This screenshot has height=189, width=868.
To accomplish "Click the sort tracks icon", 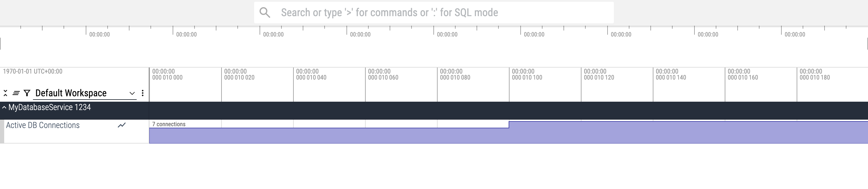I will 16,93.
